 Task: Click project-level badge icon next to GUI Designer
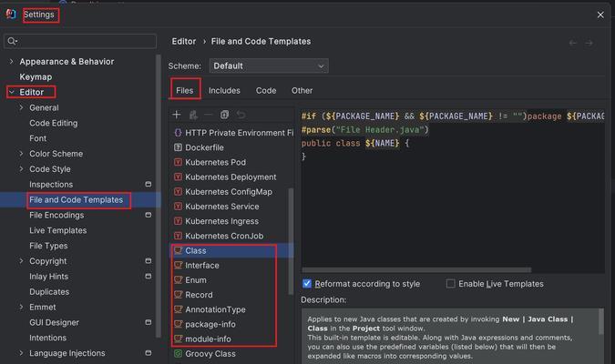(149, 322)
